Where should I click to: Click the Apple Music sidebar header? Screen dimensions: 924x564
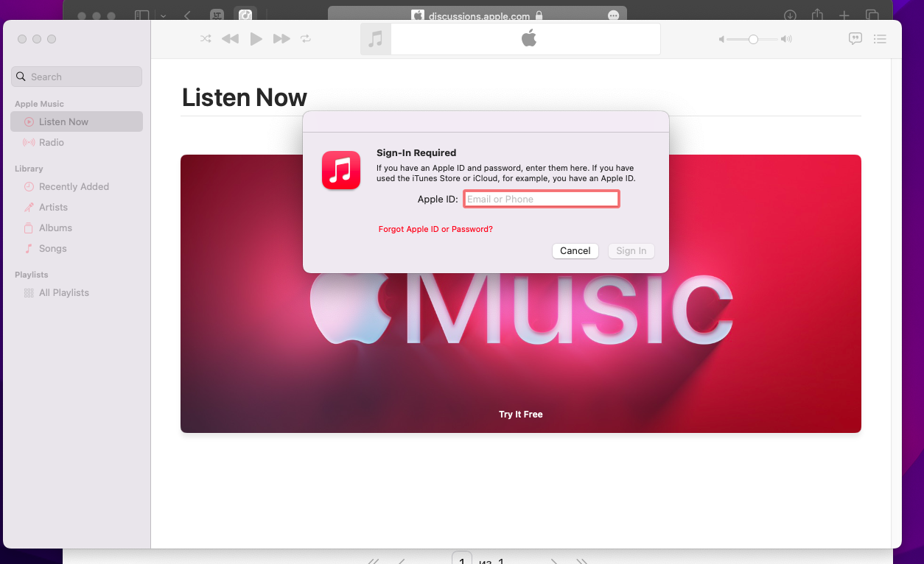coord(39,104)
